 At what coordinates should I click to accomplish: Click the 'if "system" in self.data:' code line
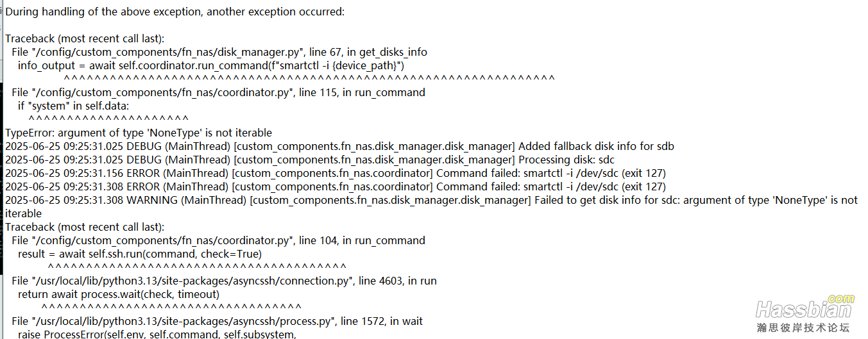click(74, 106)
